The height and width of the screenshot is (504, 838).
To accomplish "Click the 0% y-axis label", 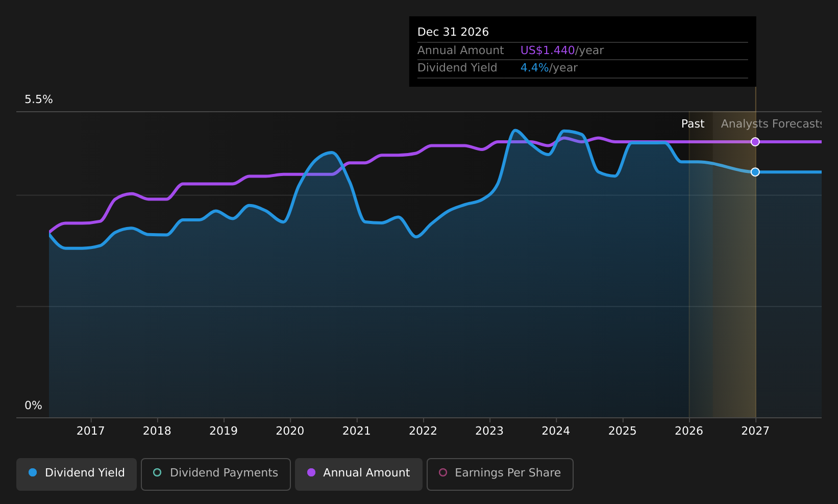I will (x=34, y=406).
